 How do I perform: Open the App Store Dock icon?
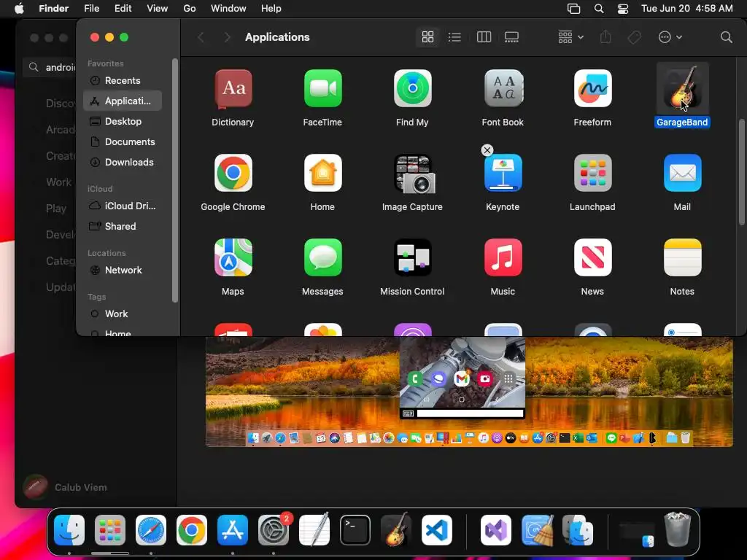(x=233, y=530)
